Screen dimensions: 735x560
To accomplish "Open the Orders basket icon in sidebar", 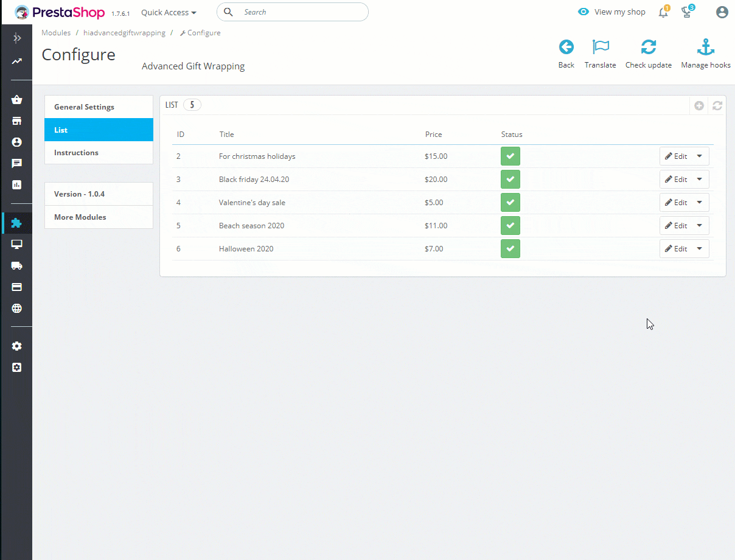I will coord(17,100).
